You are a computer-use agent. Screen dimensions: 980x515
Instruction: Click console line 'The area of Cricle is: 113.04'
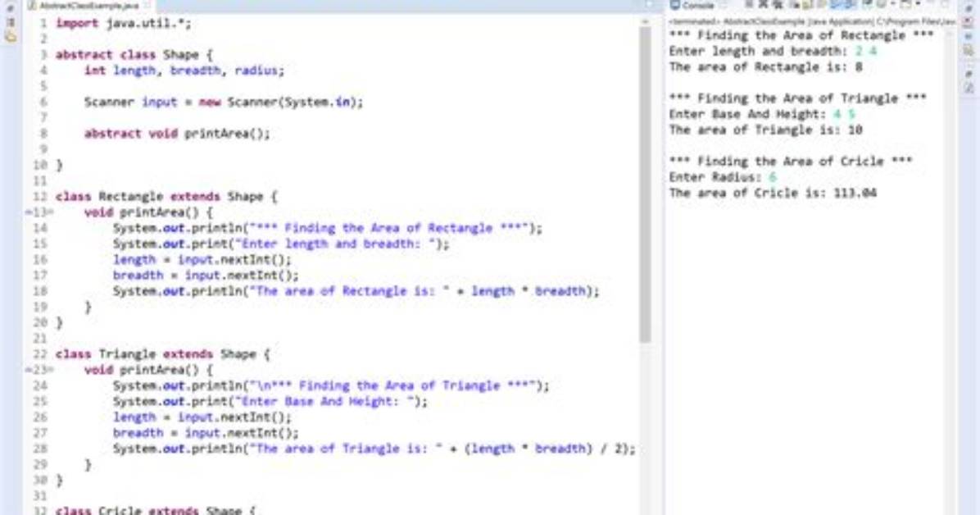tap(774, 193)
